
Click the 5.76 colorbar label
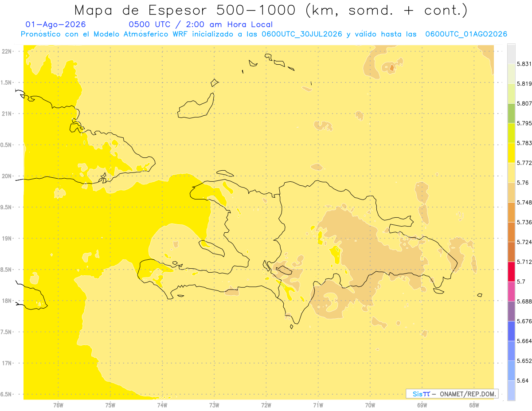click(x=523, y=183)
